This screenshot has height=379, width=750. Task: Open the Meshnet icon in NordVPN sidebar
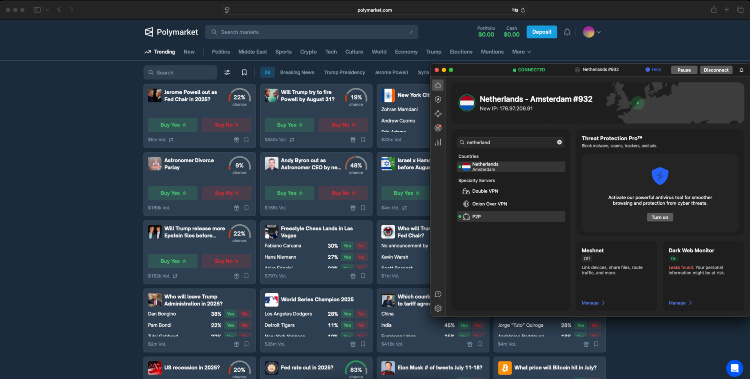pos(438,114)
